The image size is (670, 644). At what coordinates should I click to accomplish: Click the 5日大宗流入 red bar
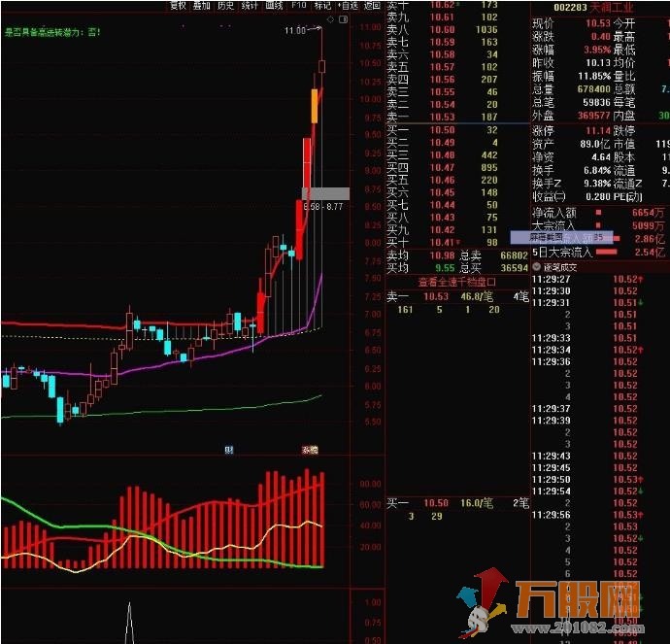click(x=606, y=253)
